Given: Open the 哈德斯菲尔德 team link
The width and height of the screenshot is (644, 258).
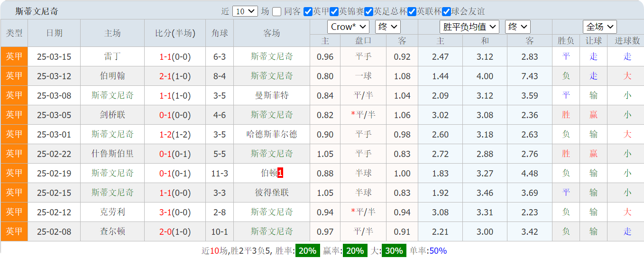Looking at the screenshot, I should click(x=272, y=135).
